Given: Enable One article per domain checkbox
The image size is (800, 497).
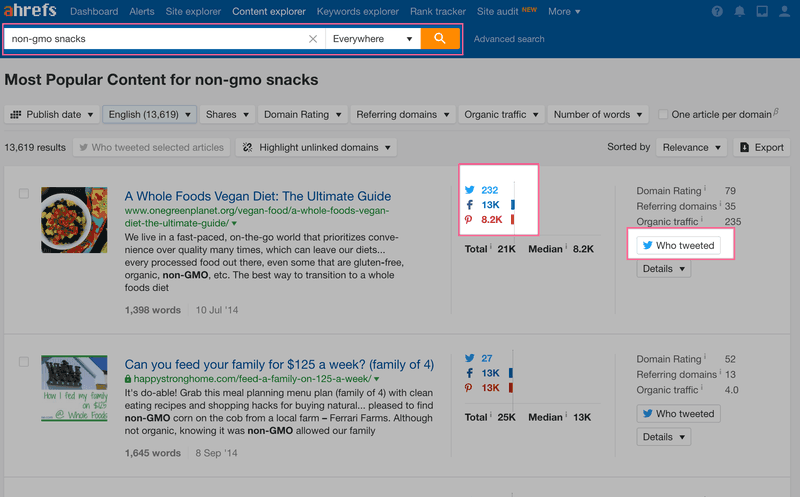Looking at the screenshot, I should [x=663, y=114].
